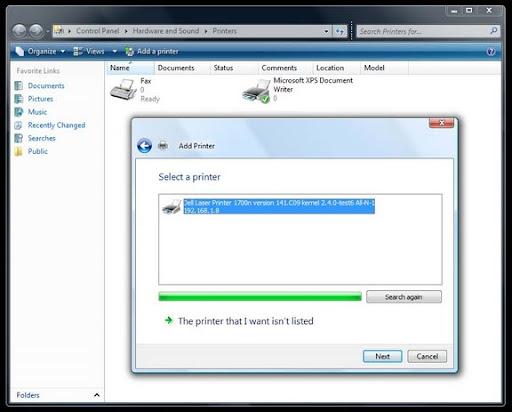512x412 pixels.
Task: Expand the Folders pane chevron
Action: (x=97, y=395)
